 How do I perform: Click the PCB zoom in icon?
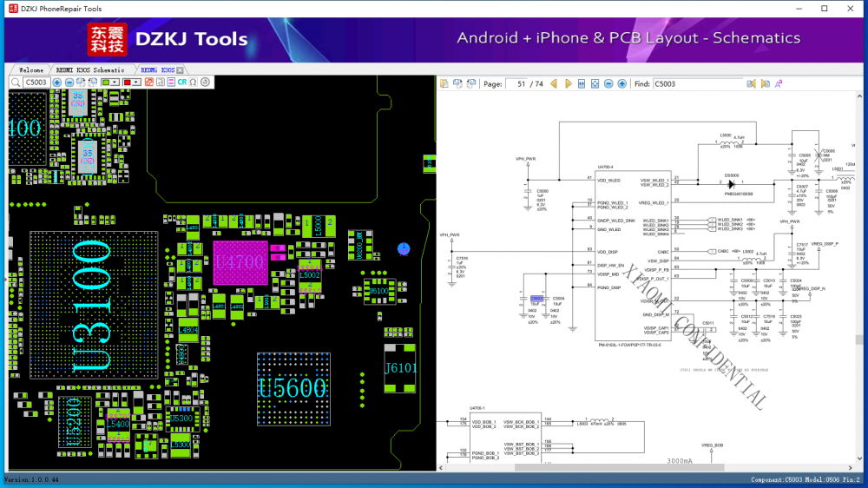pos(57,82)
